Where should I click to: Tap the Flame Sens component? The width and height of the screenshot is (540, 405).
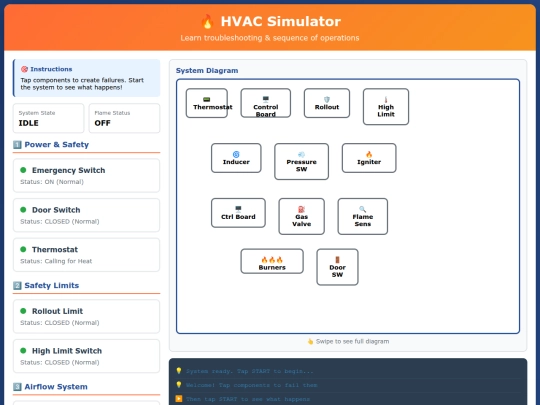click(363, 216)
